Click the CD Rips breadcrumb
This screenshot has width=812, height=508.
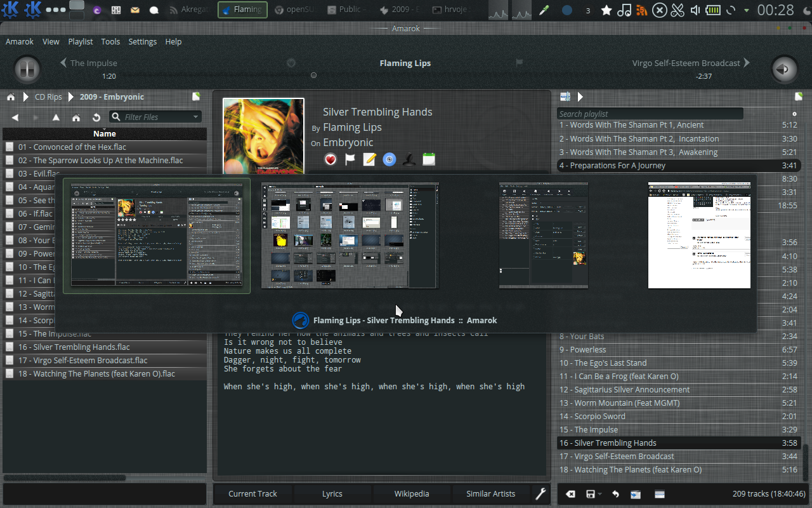tap(48, 97)
